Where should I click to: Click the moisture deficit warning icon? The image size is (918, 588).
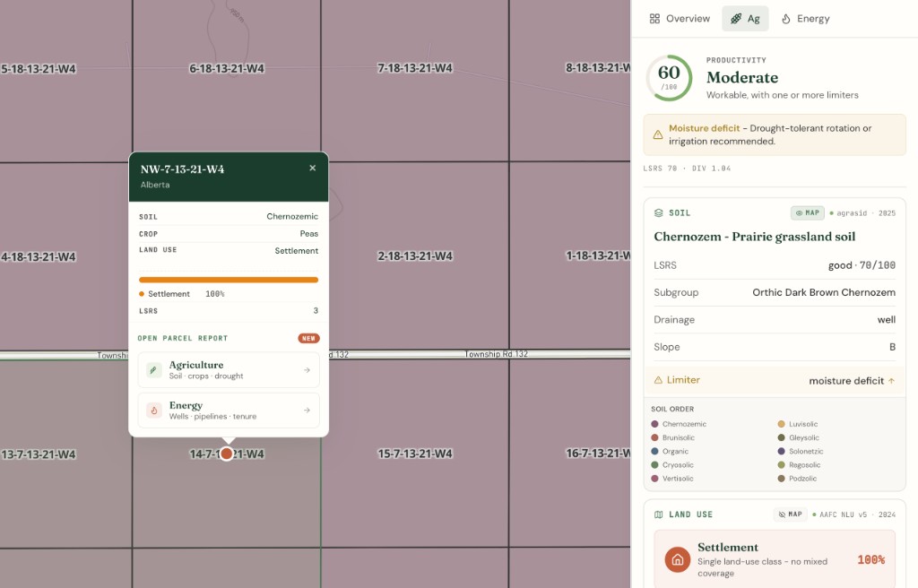click(x=658, y=134)
